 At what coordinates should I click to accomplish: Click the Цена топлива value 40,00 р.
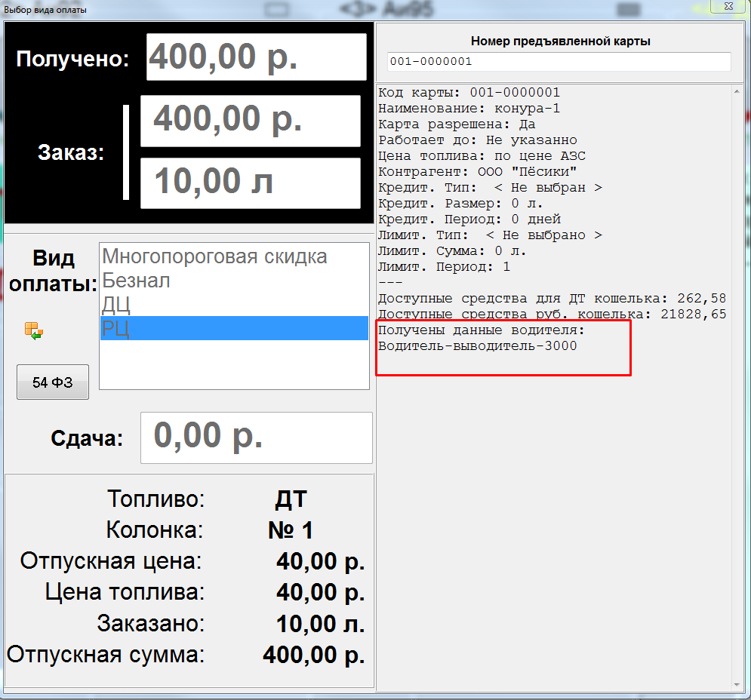coord(321,592)
